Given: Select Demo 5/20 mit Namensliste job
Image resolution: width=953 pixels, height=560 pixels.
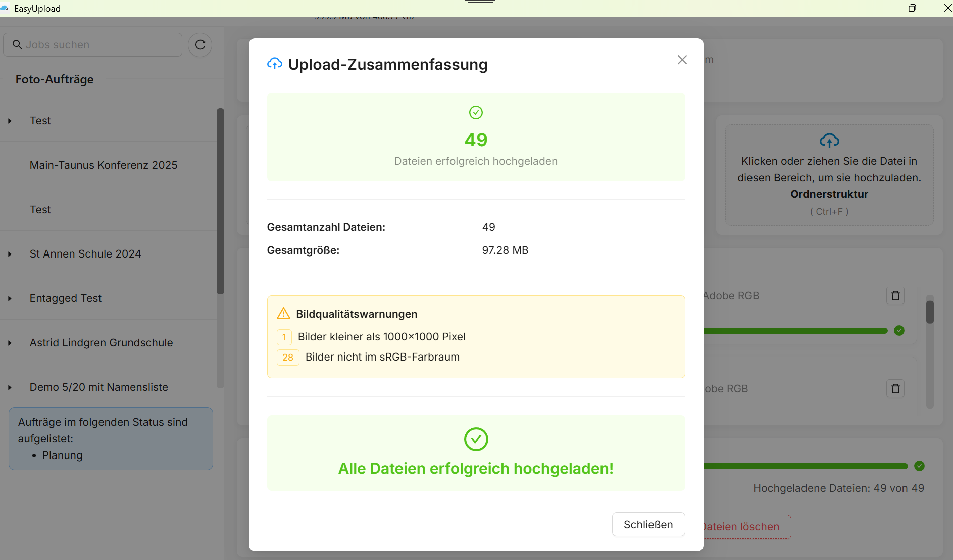Looking at the screenshot, I should point(99,387).
